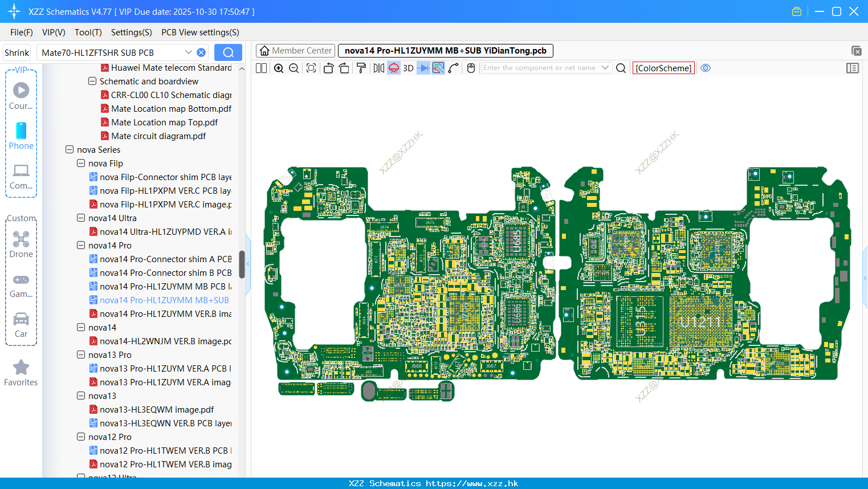Open the www.xzz.hk website link
The height and width of the screenshot is (489, 868).
[472, 483]
